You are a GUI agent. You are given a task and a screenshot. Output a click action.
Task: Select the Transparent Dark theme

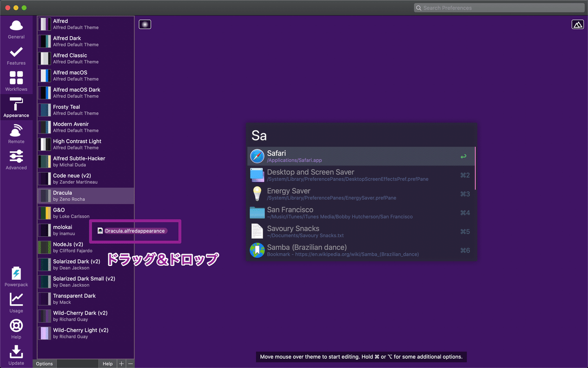click(x=86, y=299)
